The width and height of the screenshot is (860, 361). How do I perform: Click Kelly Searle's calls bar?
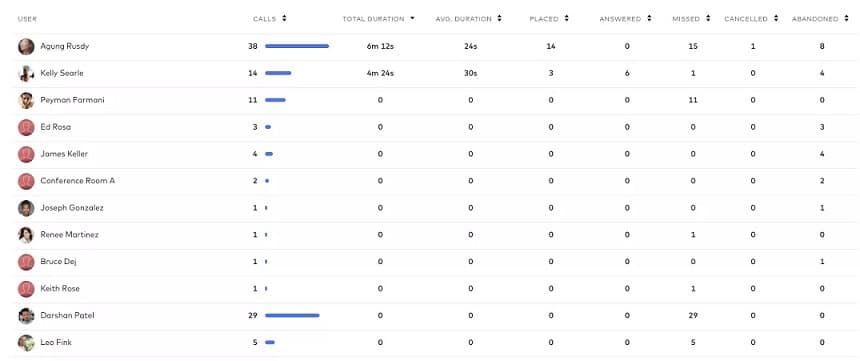point(278,73)
